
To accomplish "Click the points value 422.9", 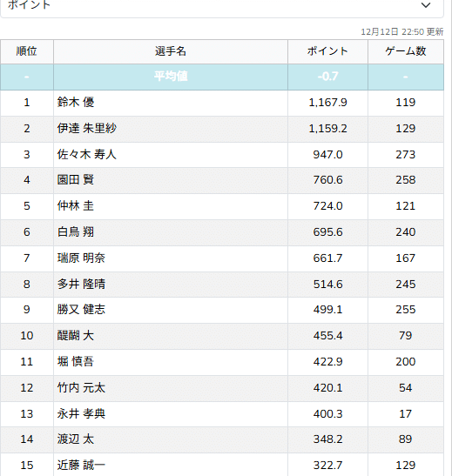I will coord(327,362).
